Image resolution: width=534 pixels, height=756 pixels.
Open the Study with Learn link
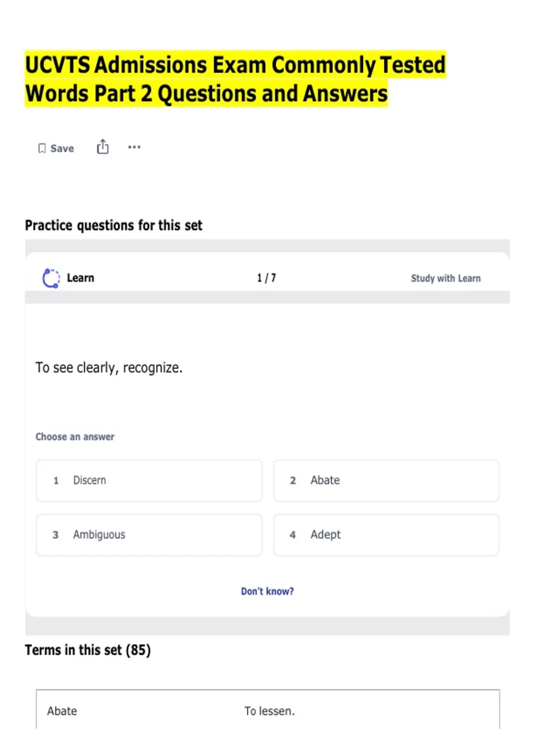point(445,278)
